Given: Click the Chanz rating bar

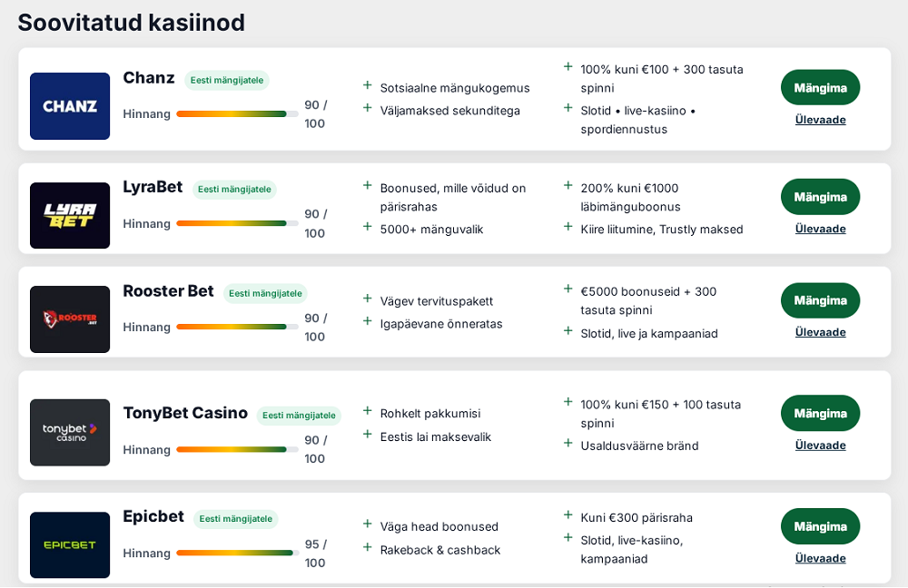Looking at the screenshot, I should pyautogui.click(x=237, y=114).
